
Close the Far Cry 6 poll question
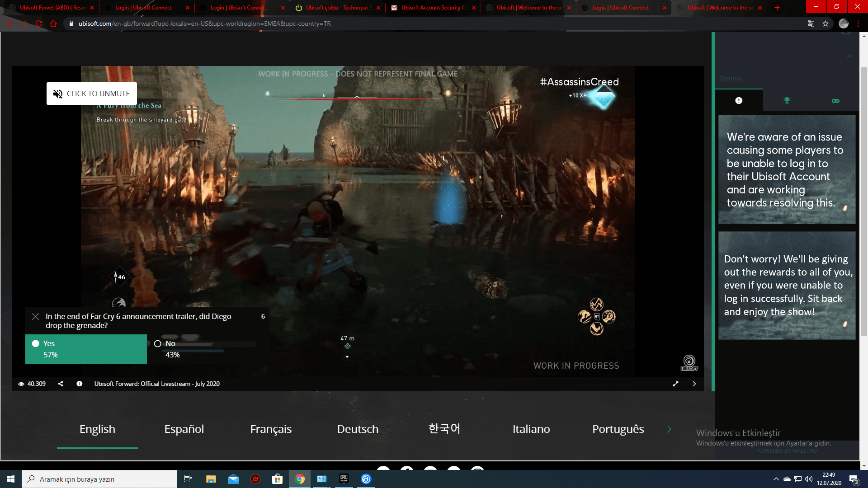point(35,316)
